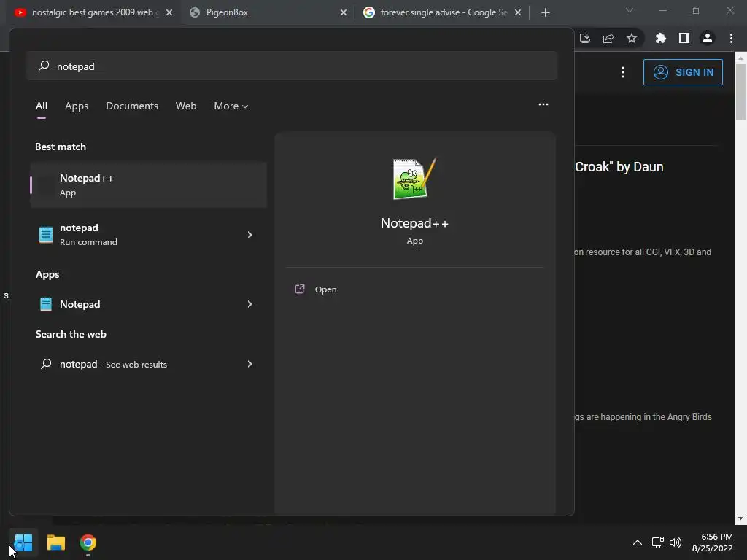Click the scrollbar up arrow in Chrome

pyautogui.click(x=740, y=58)
